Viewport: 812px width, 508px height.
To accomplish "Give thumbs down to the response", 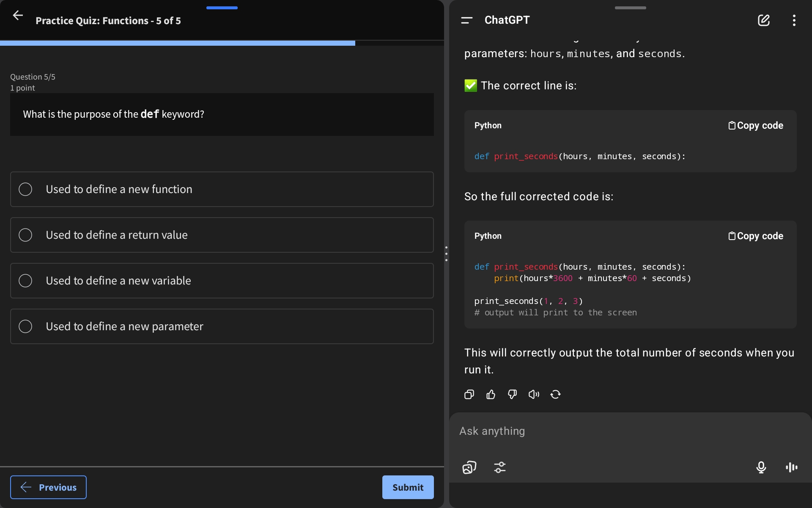I will [x=512, y=395].
